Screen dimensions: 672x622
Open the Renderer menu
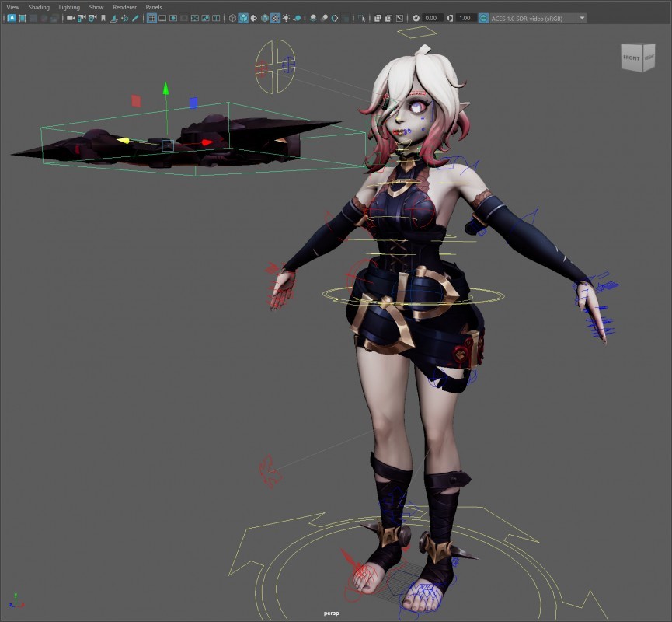[x=124, y=7]
